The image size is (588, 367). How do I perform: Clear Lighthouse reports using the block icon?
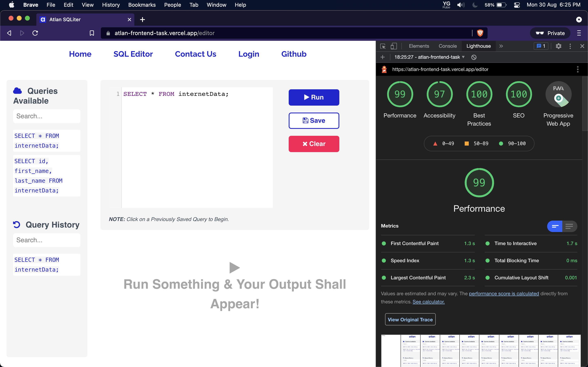[474, 57]
